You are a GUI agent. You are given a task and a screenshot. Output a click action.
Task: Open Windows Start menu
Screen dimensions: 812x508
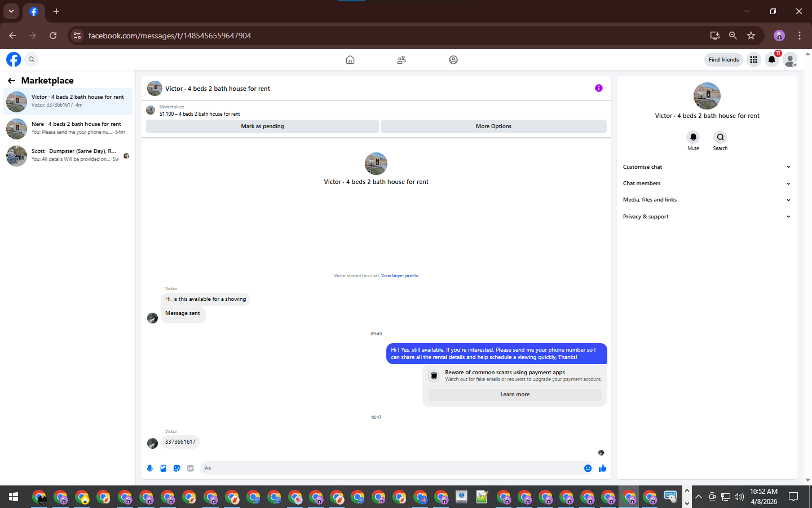pos(14,497)
